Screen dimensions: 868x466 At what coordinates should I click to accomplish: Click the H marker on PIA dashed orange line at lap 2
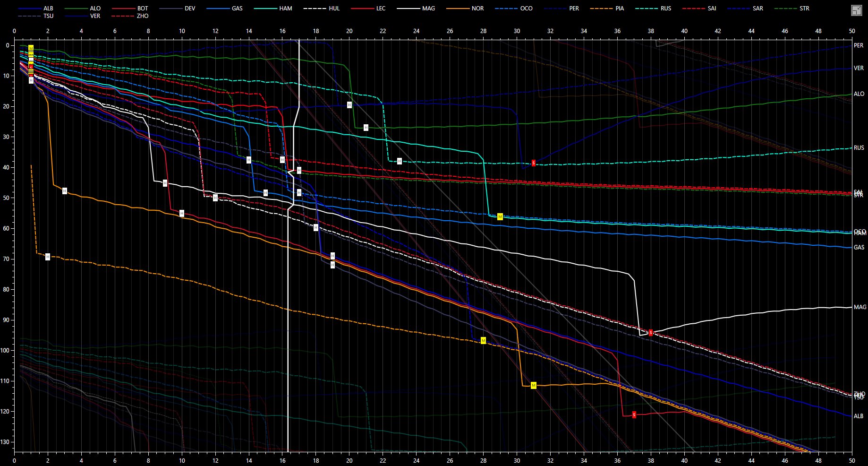click(x=48, y=257)
